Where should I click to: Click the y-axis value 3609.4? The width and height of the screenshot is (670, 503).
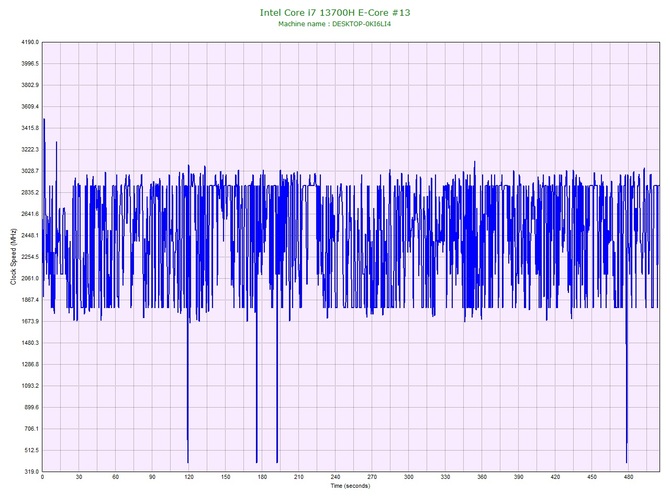click(30, 106)
